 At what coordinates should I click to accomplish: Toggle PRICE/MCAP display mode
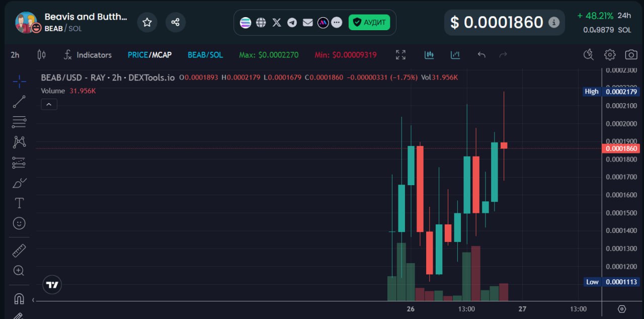pos(149,55)
